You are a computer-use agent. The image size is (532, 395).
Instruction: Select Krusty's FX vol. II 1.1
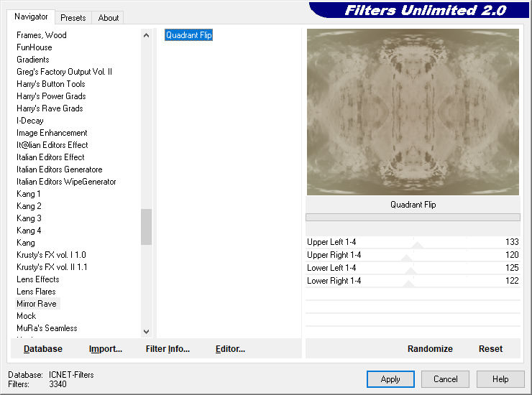pos(52,267)
